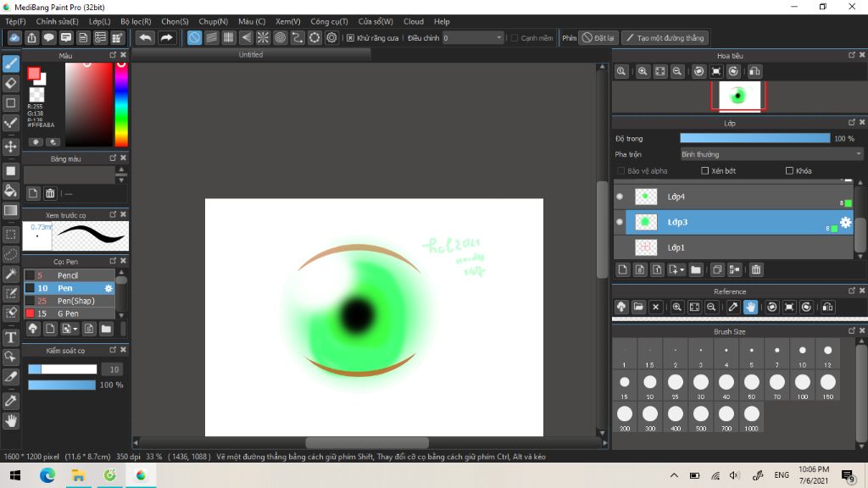Add a new folder in Layer panel

(x=696, y=269)
